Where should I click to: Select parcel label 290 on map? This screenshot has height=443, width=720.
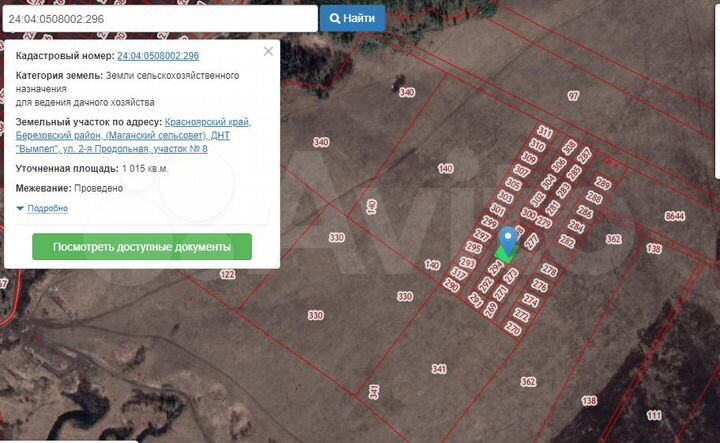(x=451, y=286)
